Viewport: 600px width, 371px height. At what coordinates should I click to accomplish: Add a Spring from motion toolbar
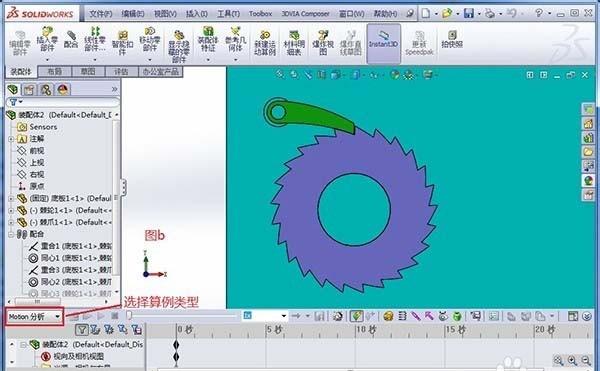pos(402,316)
